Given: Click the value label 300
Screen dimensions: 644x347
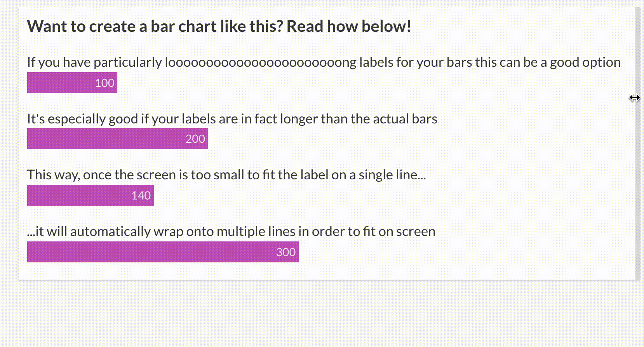Looking at the screenshot, I should click(x=286, y=252).
